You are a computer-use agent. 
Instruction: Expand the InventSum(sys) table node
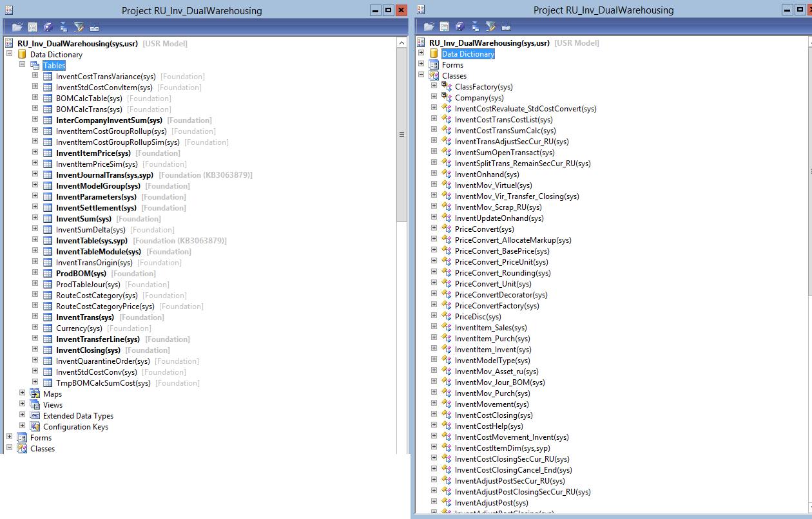coord(35,219)
